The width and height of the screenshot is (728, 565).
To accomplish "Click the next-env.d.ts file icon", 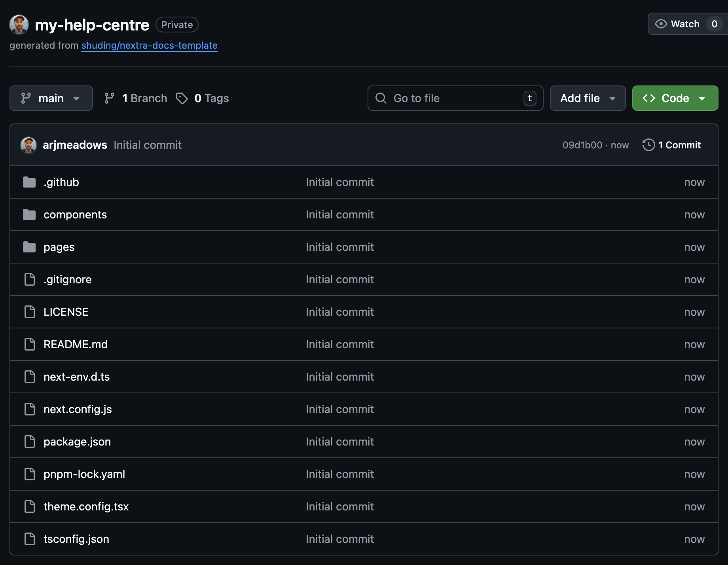I will point(30,377).
